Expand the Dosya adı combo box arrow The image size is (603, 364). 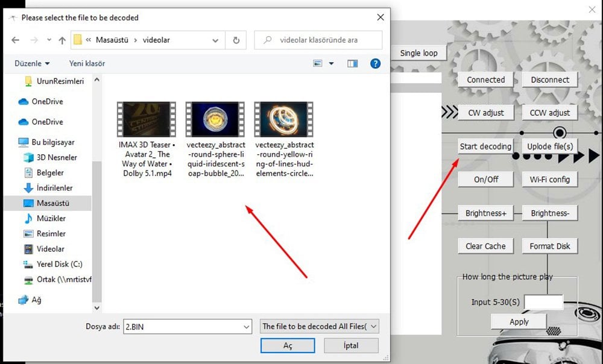pyautogui.click(x=246, y=326)
